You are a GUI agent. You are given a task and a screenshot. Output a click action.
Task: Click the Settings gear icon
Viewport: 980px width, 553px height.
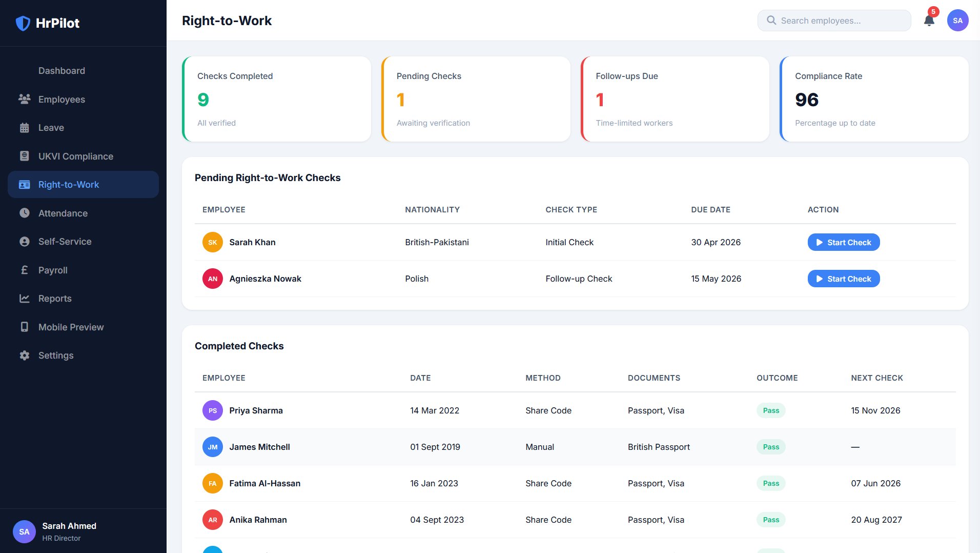point(24,355)
